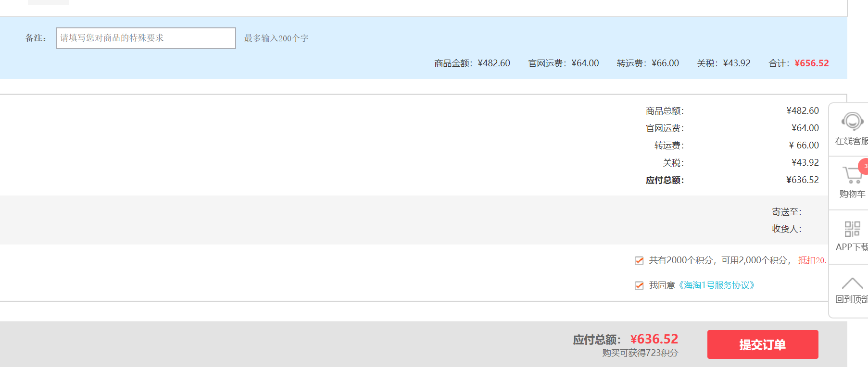Click the 关税: ¥43.92 text in blue bar

(724, 63)
